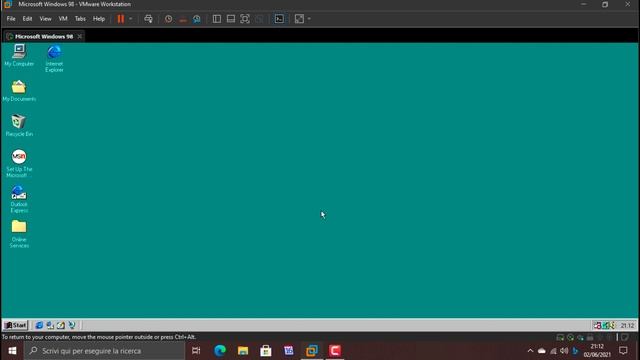The width and height of the screenshot is (640, 360).
Task: Click the Windows 98 Start button
Action: tap(15, 325)
